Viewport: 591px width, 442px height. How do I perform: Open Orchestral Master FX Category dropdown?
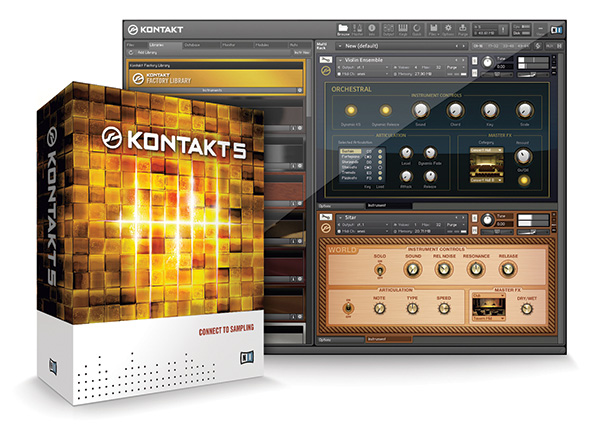coord(486,150)
